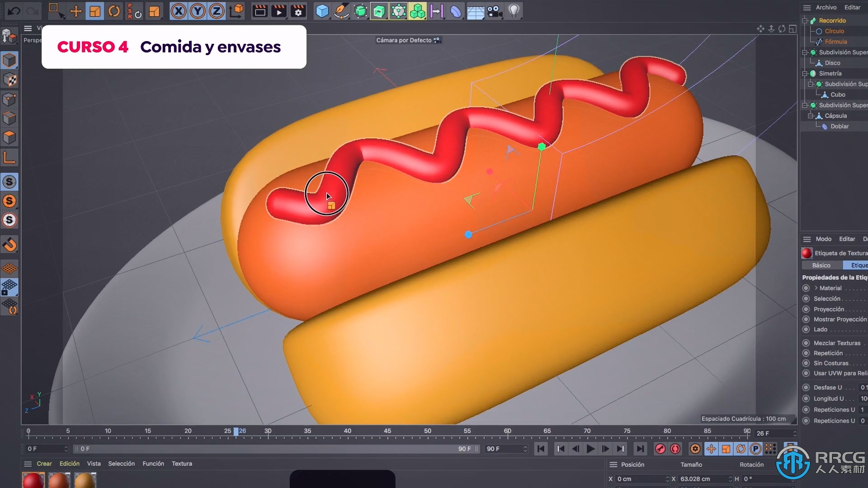Click the PSR reset icon
Viewport: 868px width, 488px height.
coord(134,11)
